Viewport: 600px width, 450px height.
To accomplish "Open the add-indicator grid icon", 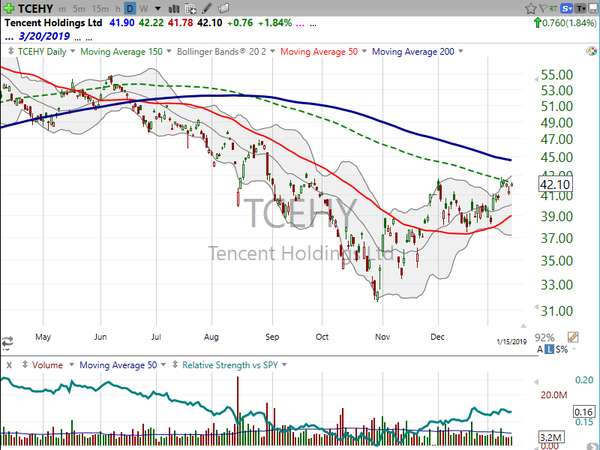I will tap(190, 8).
